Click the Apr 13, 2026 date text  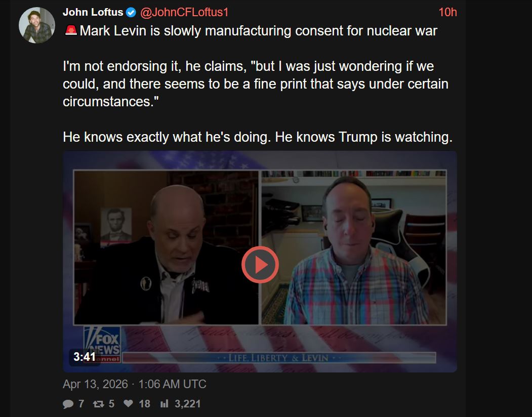point(95,384)
